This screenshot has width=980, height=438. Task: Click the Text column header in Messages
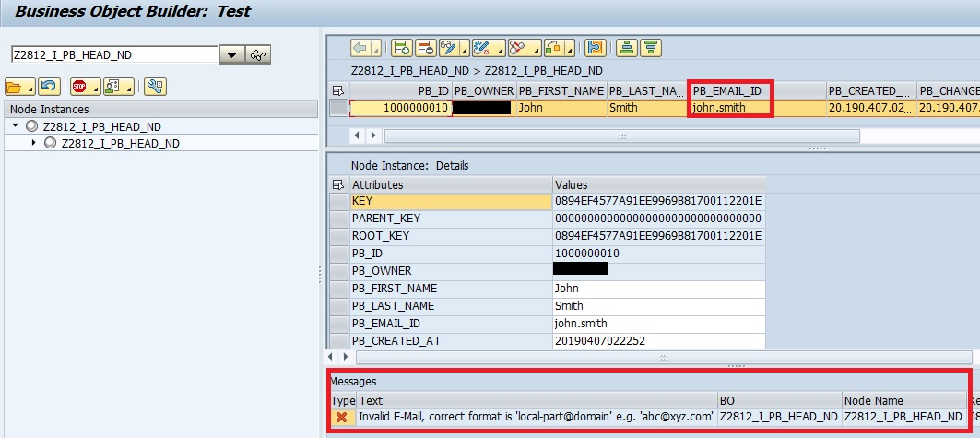537,400
